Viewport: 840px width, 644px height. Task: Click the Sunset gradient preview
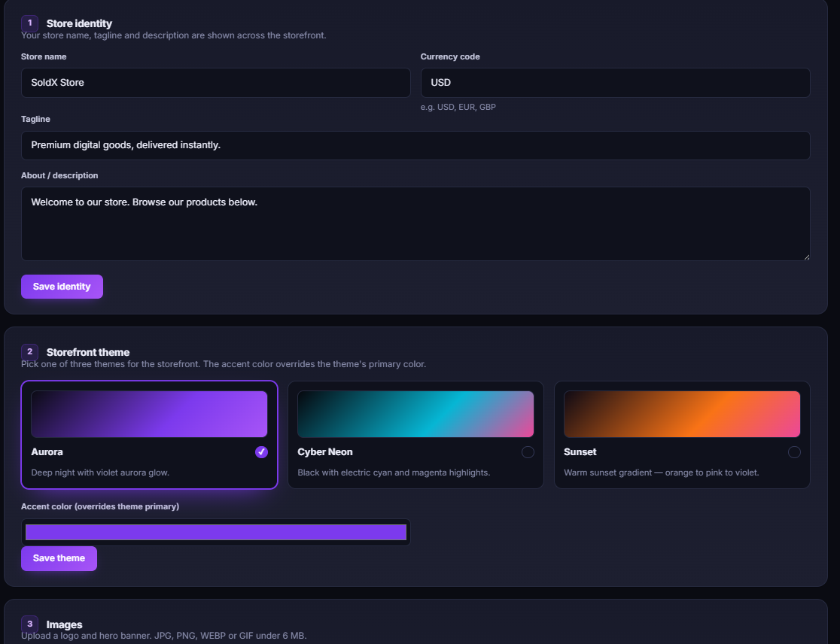click(681, 414)
